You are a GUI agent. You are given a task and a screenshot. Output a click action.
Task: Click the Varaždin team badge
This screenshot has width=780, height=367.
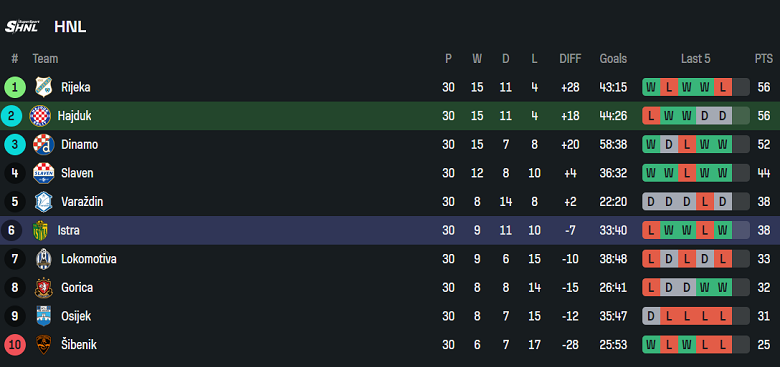pyautogui.click(x=43, y=202)
